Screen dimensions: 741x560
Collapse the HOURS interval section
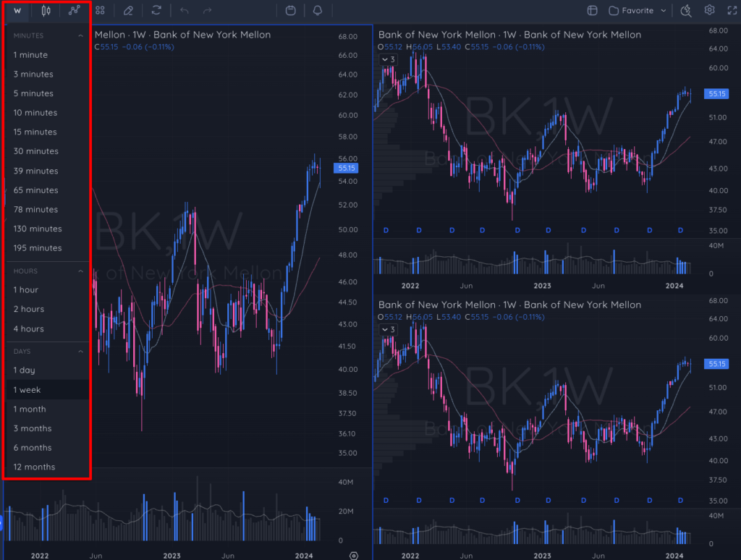[80, 271]
